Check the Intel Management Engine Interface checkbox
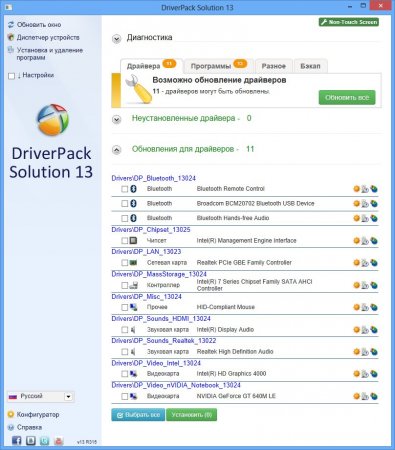 click(x=124, y=240)
